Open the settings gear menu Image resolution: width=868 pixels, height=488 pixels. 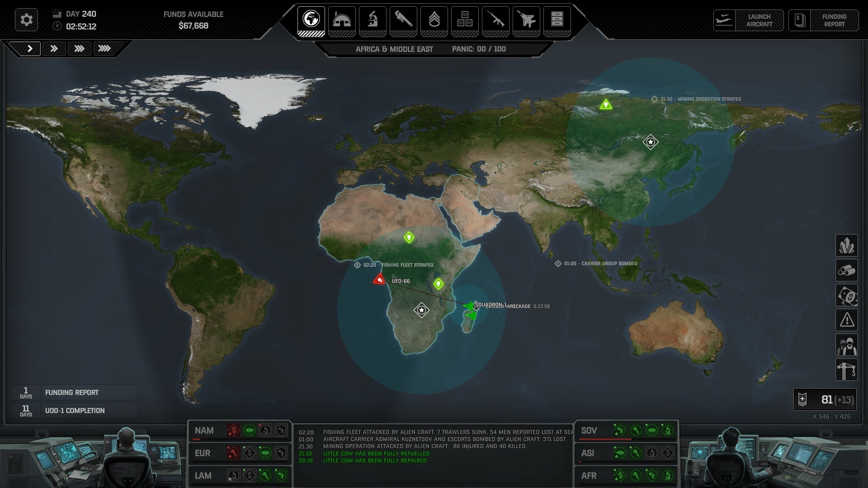click(26, 20)
